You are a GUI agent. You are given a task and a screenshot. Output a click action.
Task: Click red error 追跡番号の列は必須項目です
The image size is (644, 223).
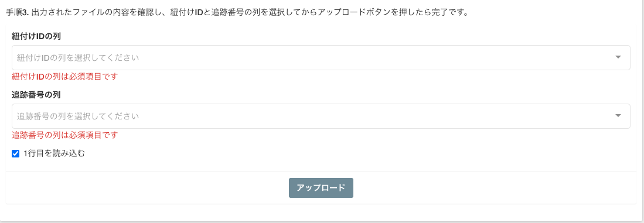coord(65,135)
